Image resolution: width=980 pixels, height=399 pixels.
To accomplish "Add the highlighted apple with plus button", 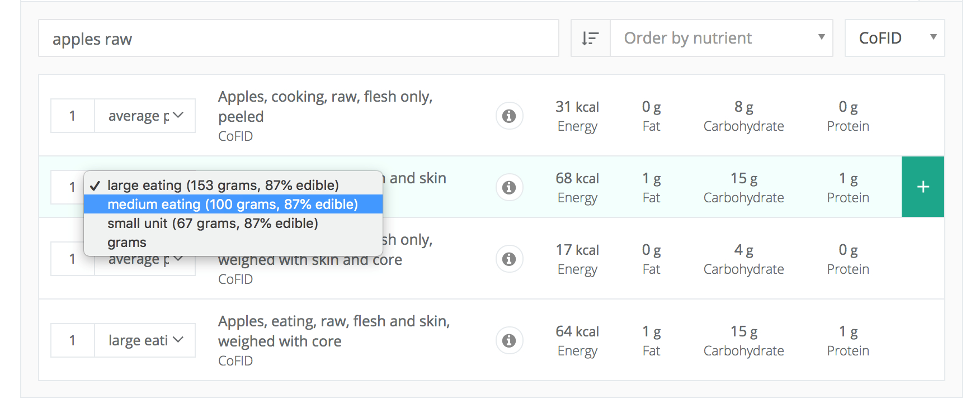I will click(923, 187).
